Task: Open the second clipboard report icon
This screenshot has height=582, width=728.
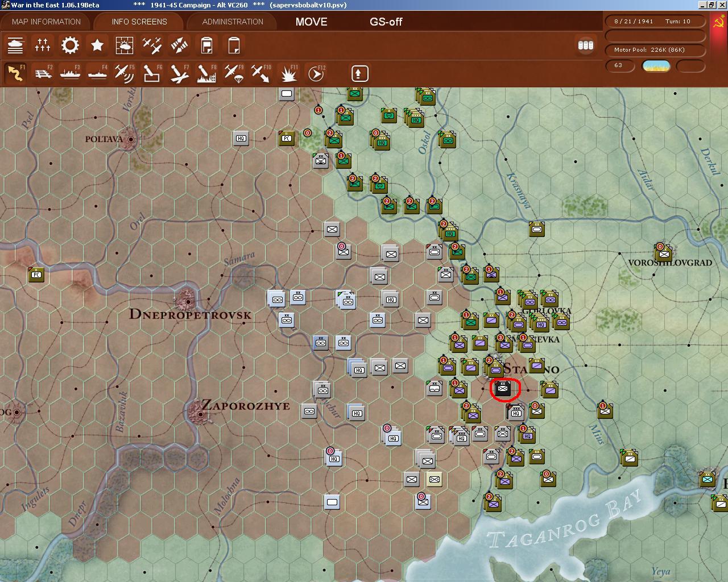Action: 234,45
